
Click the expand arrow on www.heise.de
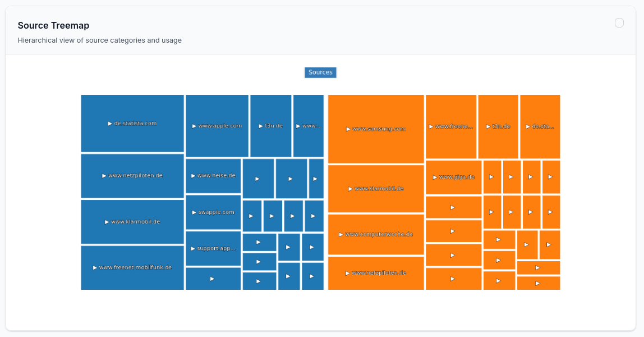coord(194,175)
